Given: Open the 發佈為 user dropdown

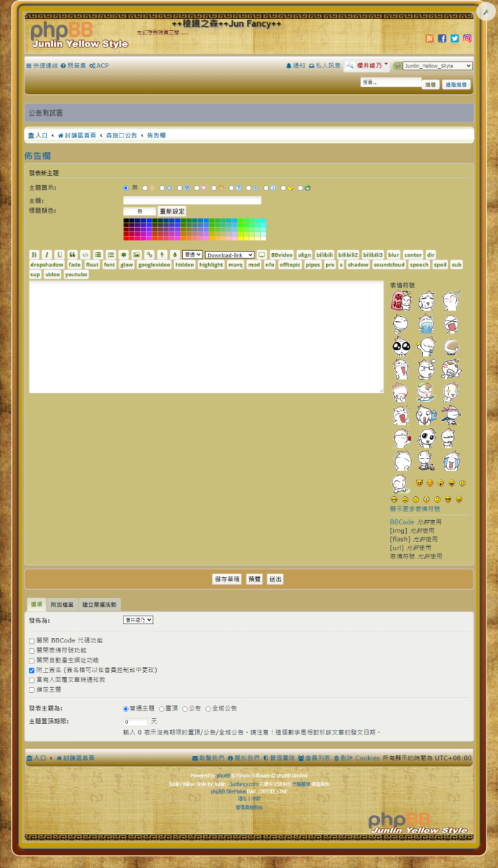Looking at the screenshot, I should coord(138,620).
